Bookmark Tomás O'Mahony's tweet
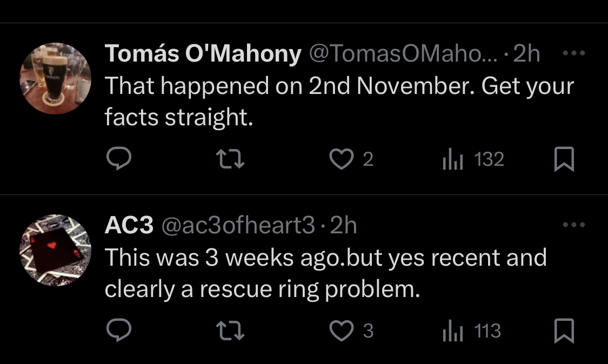Viewport: 608px width, 364px height. coord(564,159)
